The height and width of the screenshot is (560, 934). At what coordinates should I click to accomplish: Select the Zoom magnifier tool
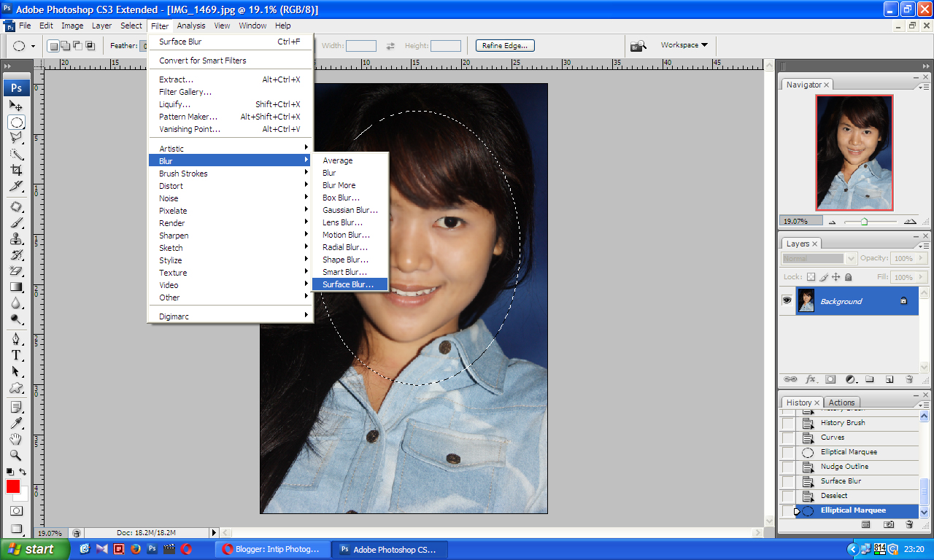16,456
